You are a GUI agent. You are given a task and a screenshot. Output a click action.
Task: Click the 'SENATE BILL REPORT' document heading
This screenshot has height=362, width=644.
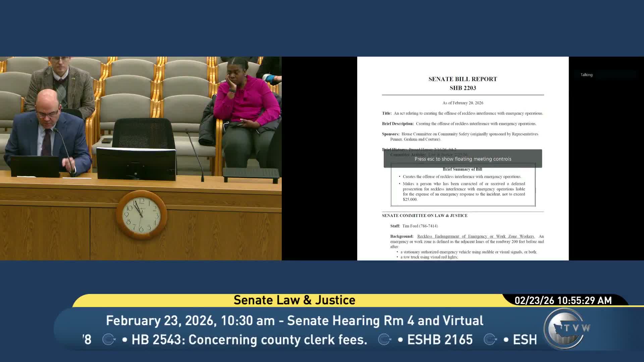(x=463, y=79)
